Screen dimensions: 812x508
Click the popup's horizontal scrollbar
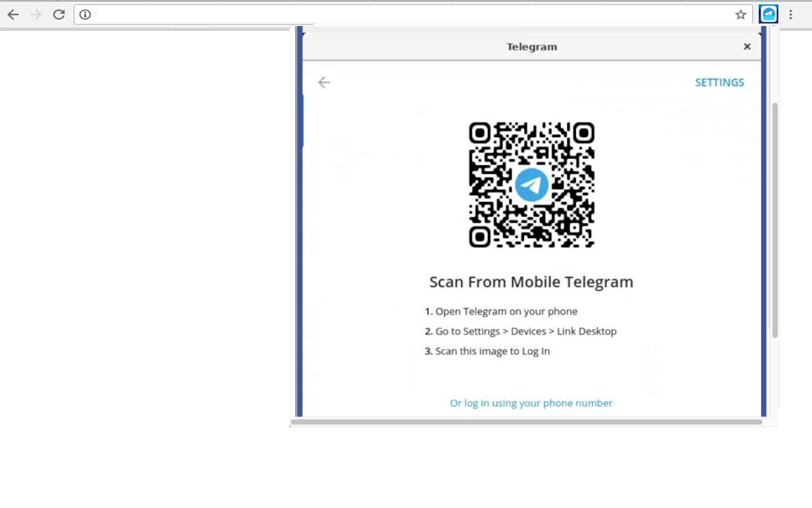(x=527, y=422)
